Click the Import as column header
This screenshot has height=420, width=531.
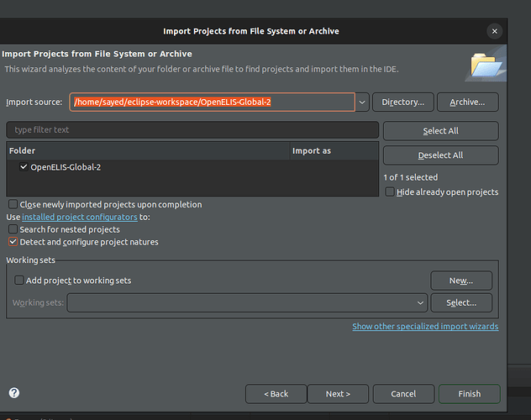tap(311, 151)
